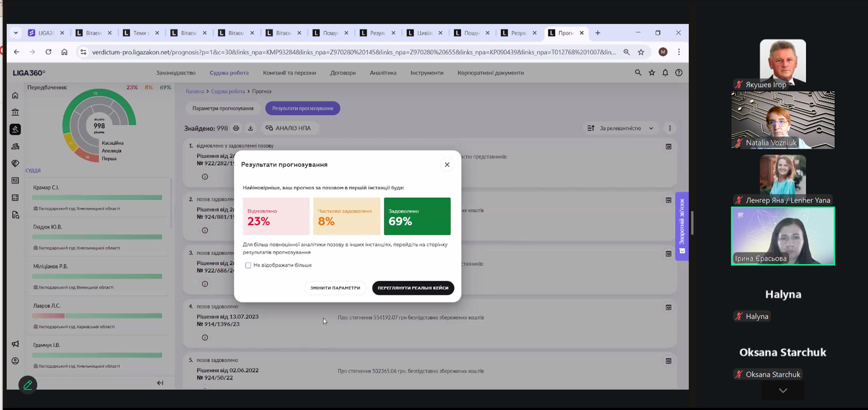Open 'Судова робота' menu item
868x410 pixels.
(x=229, y=73)
